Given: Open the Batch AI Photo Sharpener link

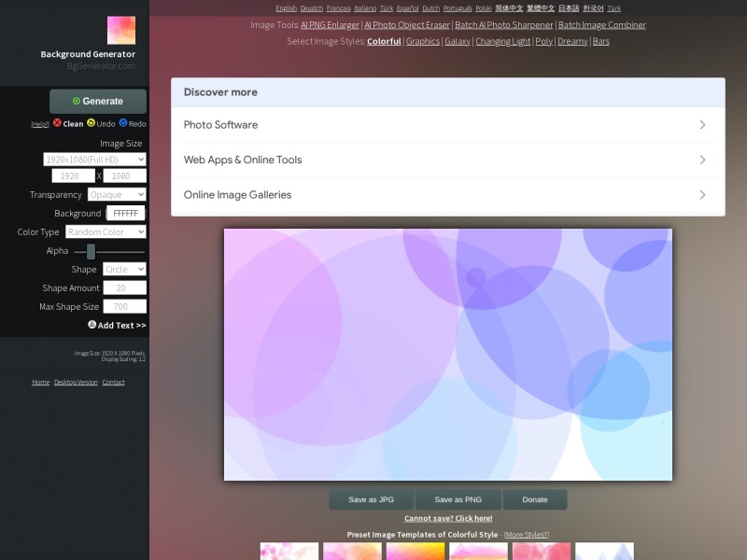Looking at the screenshot, I should click(503, 25).
